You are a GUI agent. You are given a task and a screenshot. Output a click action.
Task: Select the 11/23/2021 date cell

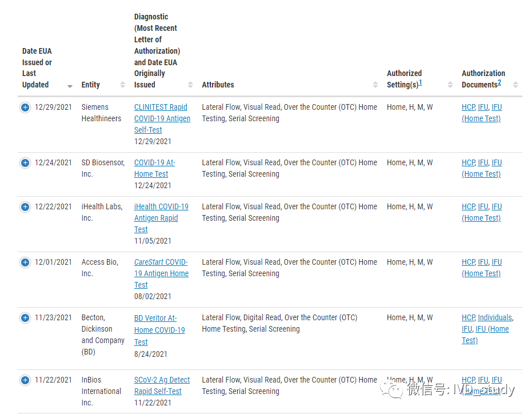[x=53, y=317]
